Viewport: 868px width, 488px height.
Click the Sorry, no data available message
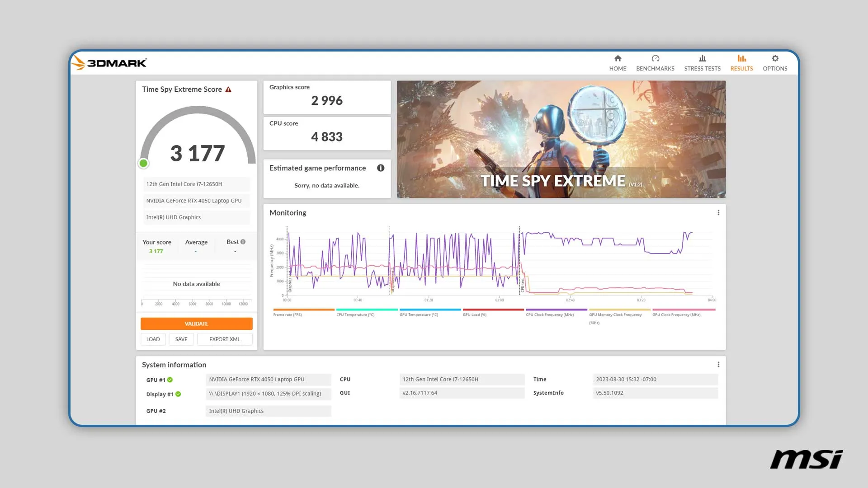[327, 186]
